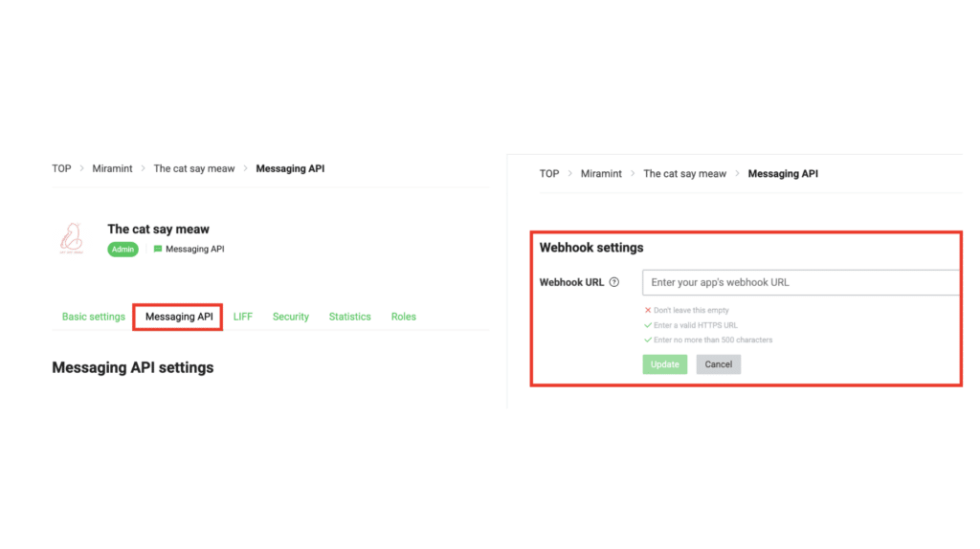980x549 pixels.
Task: Click "The cat say meaw" breadcrumb above Webhook settings
Action: tap(684, 174)
